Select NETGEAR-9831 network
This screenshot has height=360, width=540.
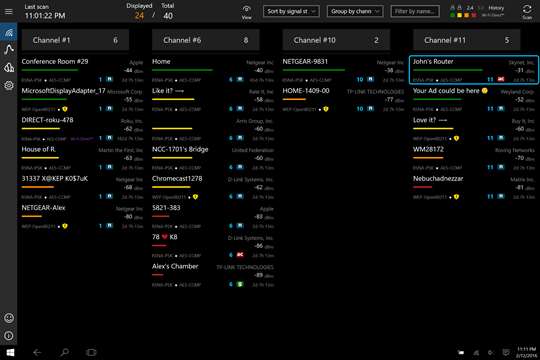click(x=343, y=70)
